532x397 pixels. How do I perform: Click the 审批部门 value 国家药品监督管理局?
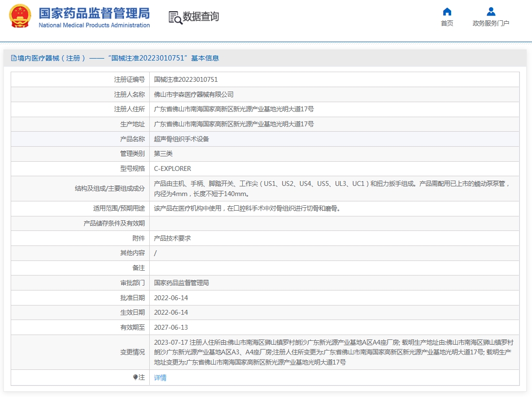click(x=182, y=282)
